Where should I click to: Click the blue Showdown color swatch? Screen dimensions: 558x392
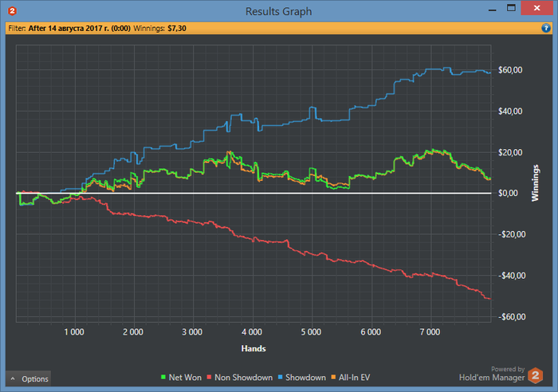[281, 378]
